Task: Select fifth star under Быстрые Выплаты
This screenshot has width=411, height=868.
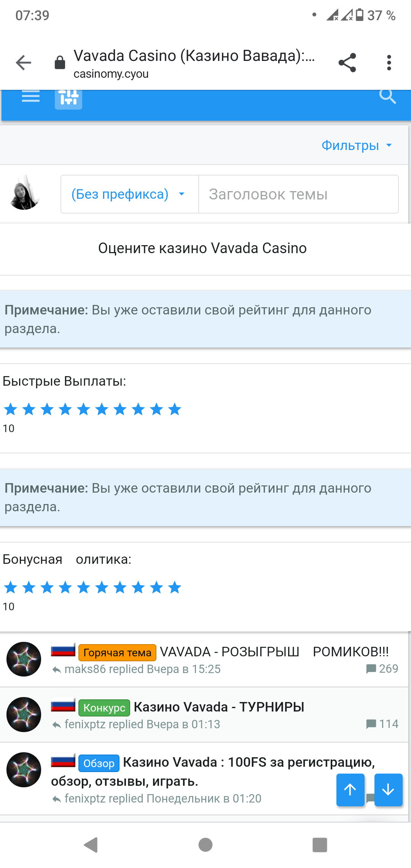Action: pyautogui.click(x=83, y=409)
